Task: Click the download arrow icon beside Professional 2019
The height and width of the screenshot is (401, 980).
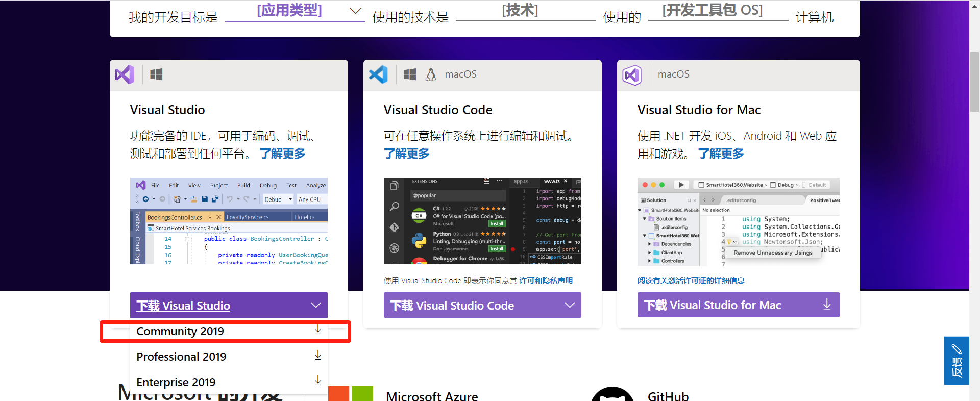Action: (x=318, y=356)
